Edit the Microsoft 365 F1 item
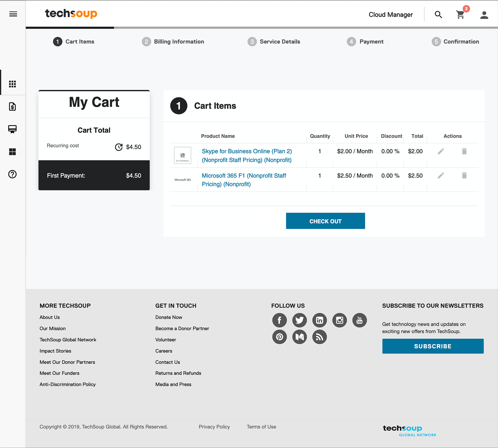This screenshot has width=498, height=448. [x=441, y=176]
